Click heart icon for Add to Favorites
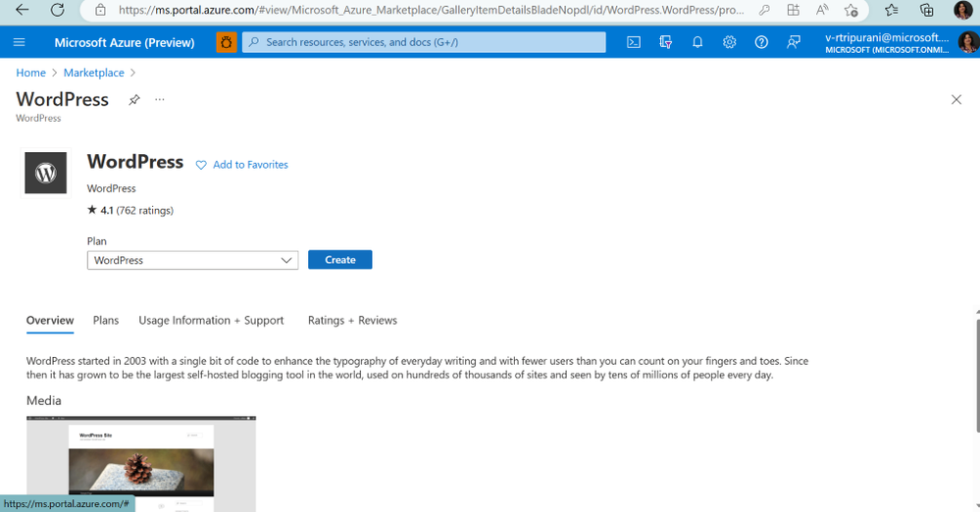 coord(201,165)
